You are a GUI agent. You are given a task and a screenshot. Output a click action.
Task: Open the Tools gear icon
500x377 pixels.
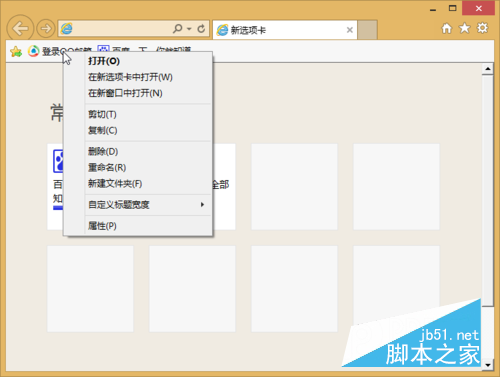[x=482, y=28]
